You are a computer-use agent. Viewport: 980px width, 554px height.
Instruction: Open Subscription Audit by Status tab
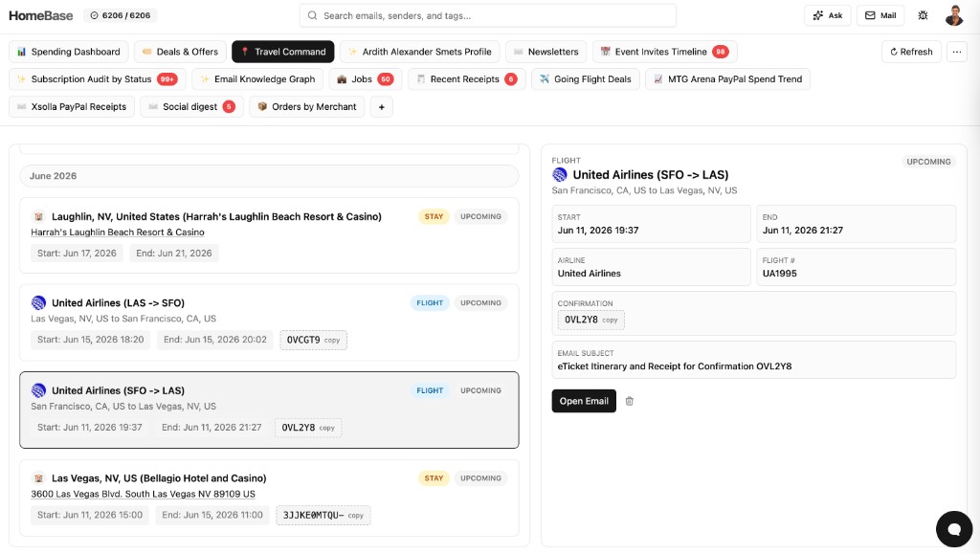click(x=98, y=79)
